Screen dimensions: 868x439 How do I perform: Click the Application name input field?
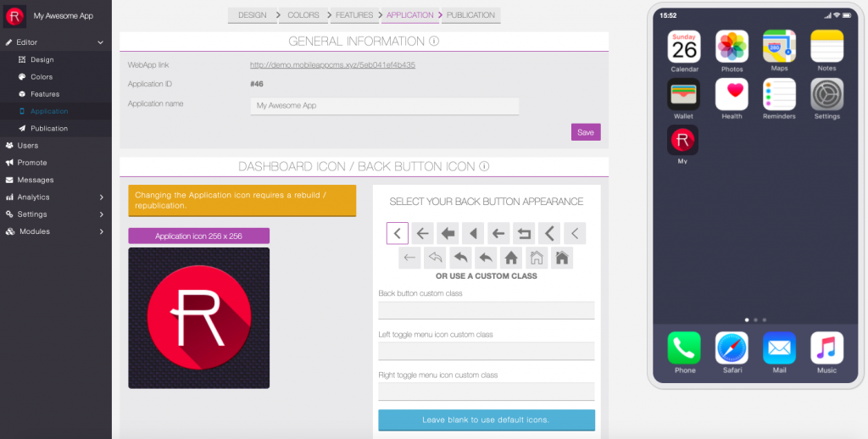[x=384, y=106]
